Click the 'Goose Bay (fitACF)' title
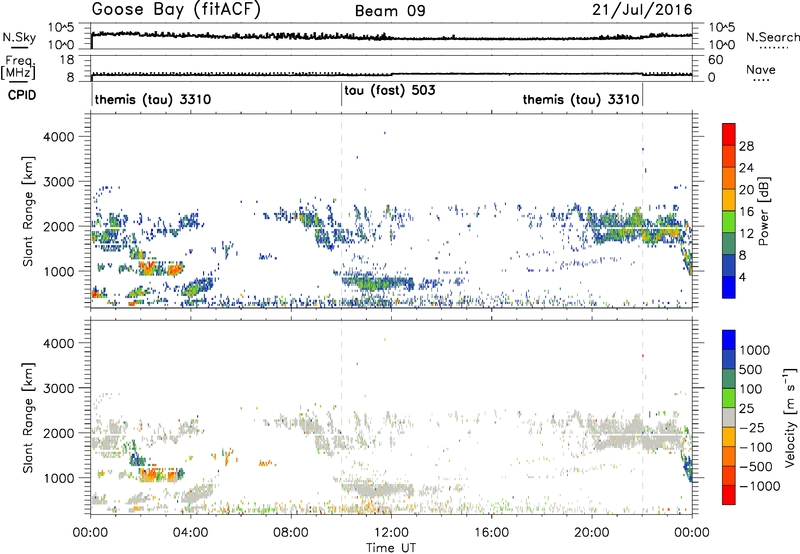 [176, 10]
